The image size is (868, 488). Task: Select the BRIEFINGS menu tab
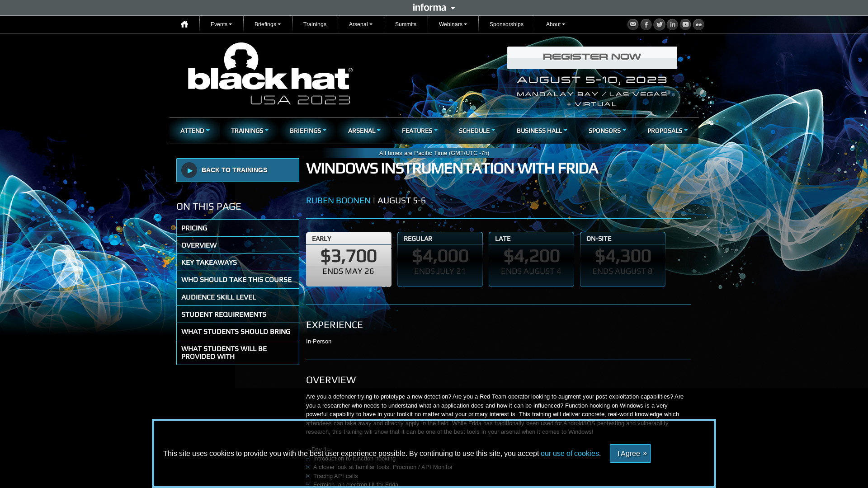[307, 130]
